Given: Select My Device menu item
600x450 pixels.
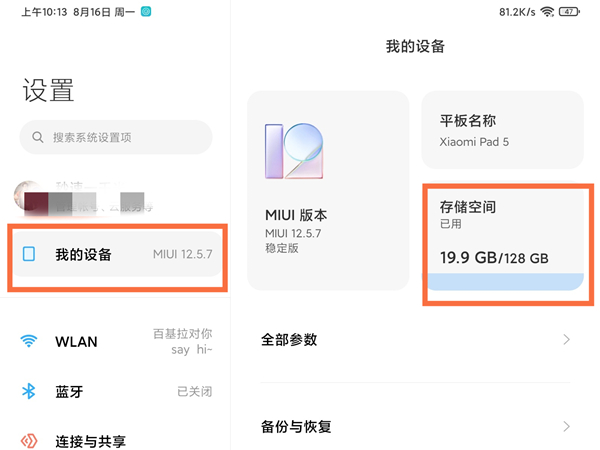Looking at the screenshot, I should click(x=117, y=255).
